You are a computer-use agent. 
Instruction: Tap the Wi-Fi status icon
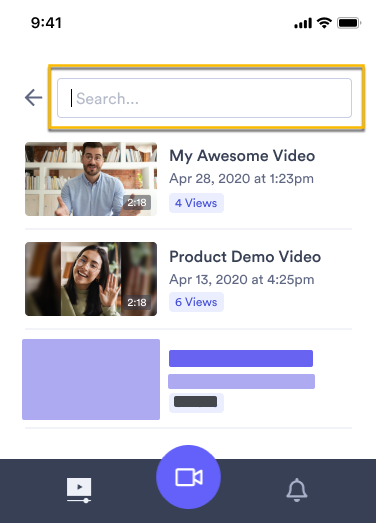coord(324,23)
